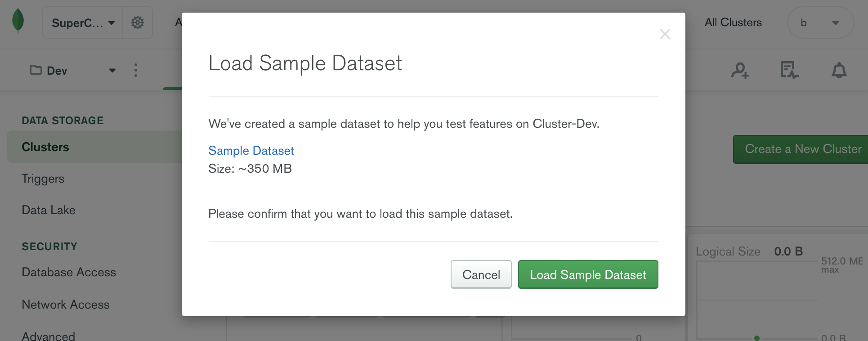The width and height of the screenshot is (868, 341).
Task: Open Database Access settings
Action: coord(69,272)
